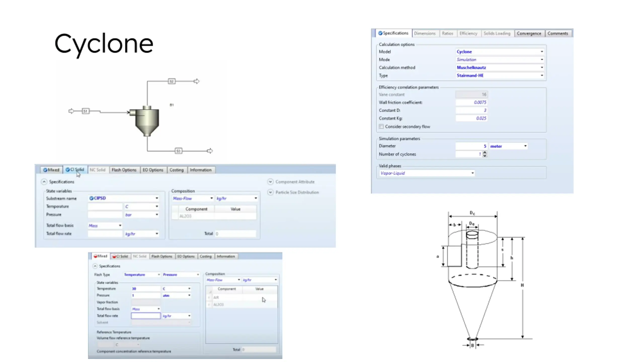Image resolution: width=644 pixels, height=362 pixels.
Task: Select the S2 overhead stream label
Action: coord(171,81)
